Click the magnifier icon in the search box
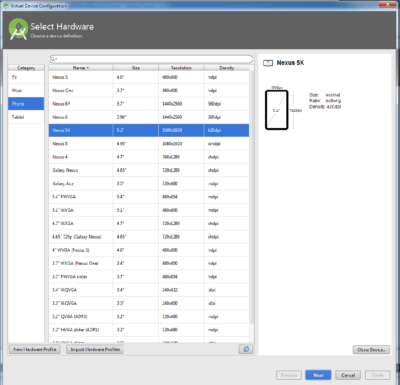This screenshot has width=400, height=385. (53, 59)
